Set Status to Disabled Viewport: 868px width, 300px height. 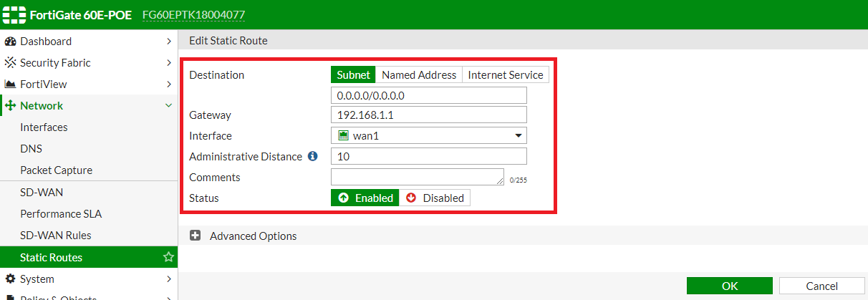tap(435, 198)
